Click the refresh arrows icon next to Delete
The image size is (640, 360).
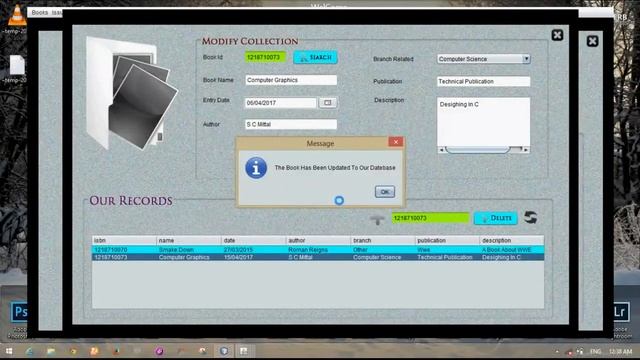pyautogui.click(x=530, y=218)
